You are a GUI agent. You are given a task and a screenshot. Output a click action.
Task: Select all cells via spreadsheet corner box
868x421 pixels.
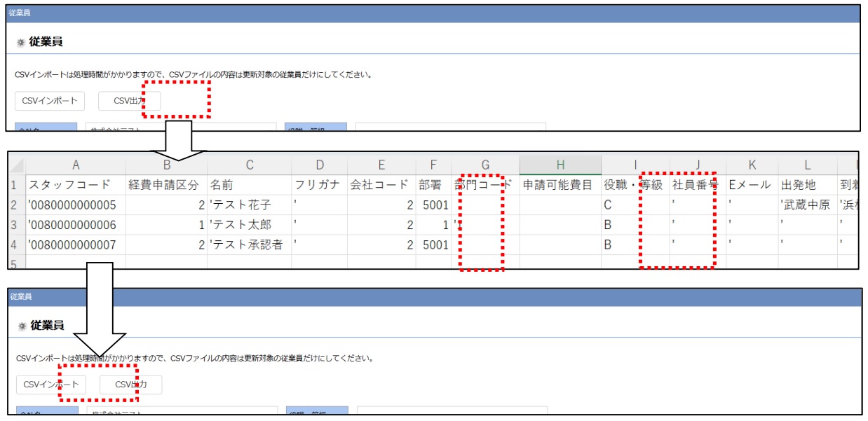pyautogui.click(x=16, y=165)
